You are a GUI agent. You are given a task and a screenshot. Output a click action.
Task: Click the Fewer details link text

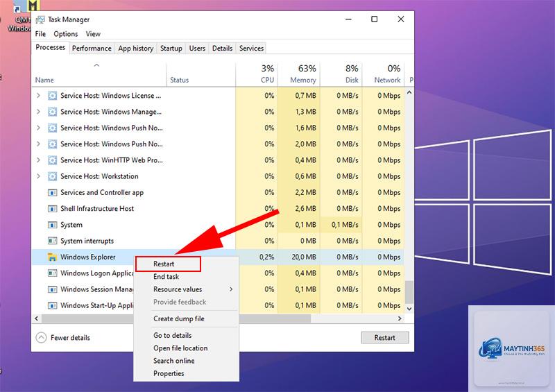pyautogui.click(x=70, y=338)
